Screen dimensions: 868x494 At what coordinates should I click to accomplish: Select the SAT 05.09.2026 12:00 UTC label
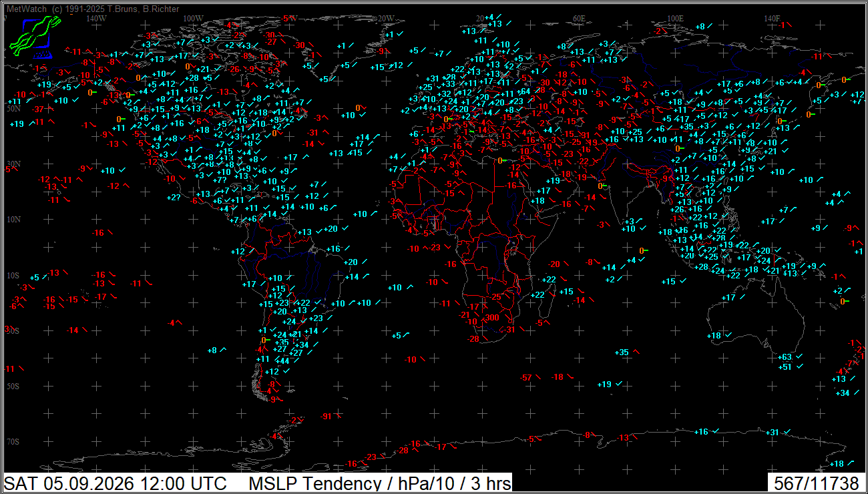pyautogui.click(x=115, y=483)
